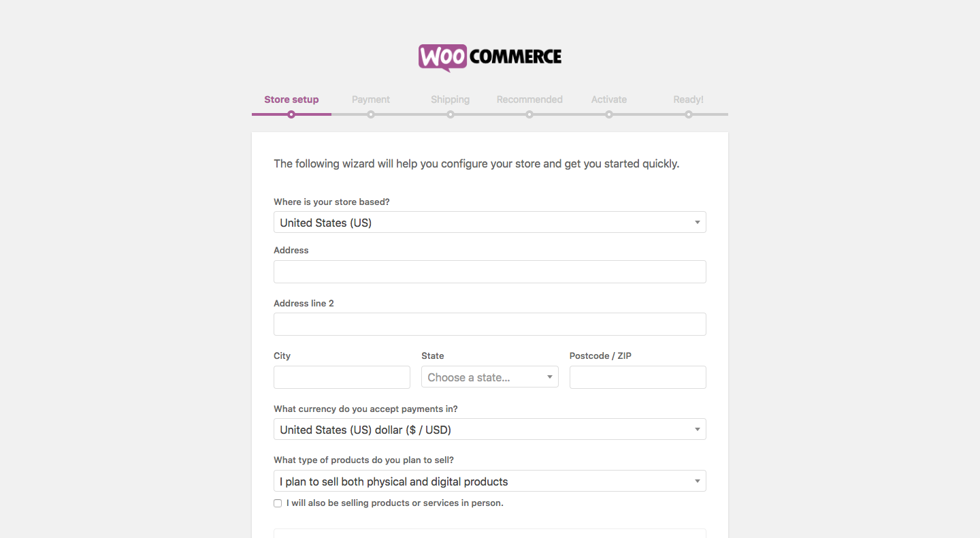Viewport: 980px width, 538px height.
Task: Enable selling products or services in person
Action: tap(278, 503)
